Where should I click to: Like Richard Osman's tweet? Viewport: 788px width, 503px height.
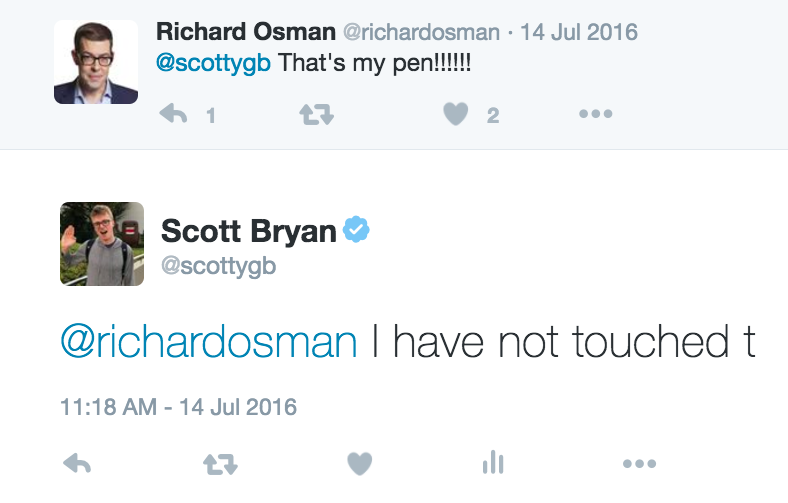[456, 114]
